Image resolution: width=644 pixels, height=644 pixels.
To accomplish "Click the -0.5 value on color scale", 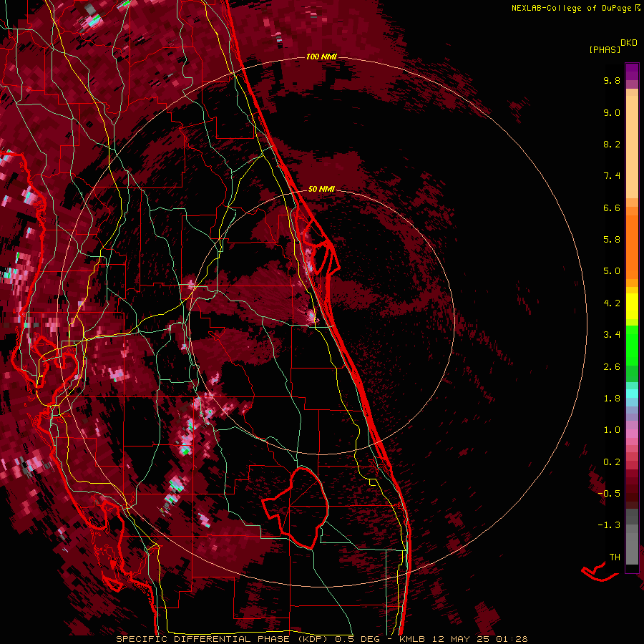I will 609,494.
